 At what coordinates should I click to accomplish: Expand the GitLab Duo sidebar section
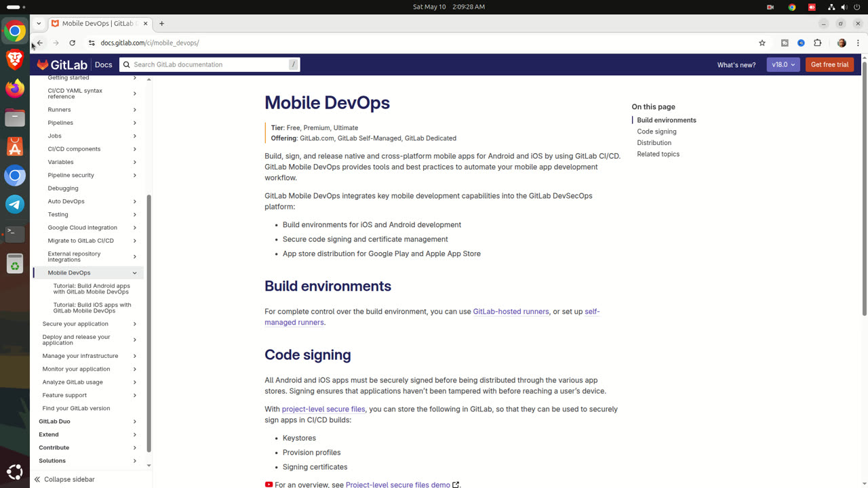tap(135, 422)
